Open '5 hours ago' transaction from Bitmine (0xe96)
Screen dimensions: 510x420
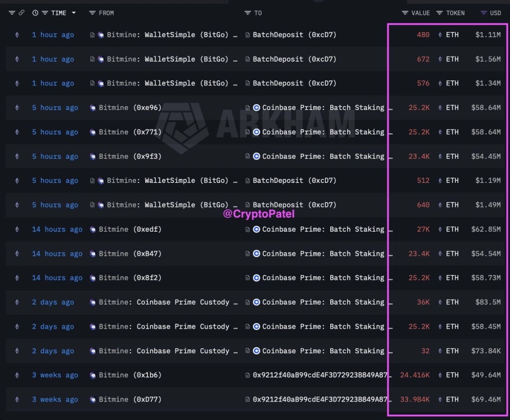55,108
